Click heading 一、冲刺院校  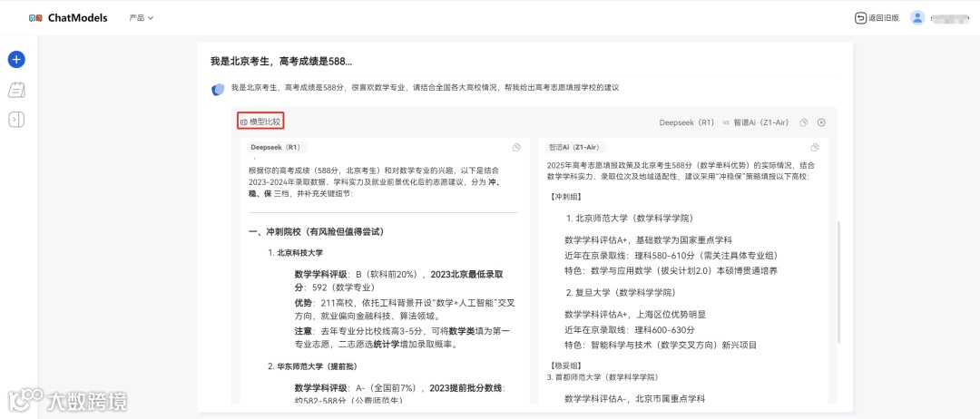point(316,232)
